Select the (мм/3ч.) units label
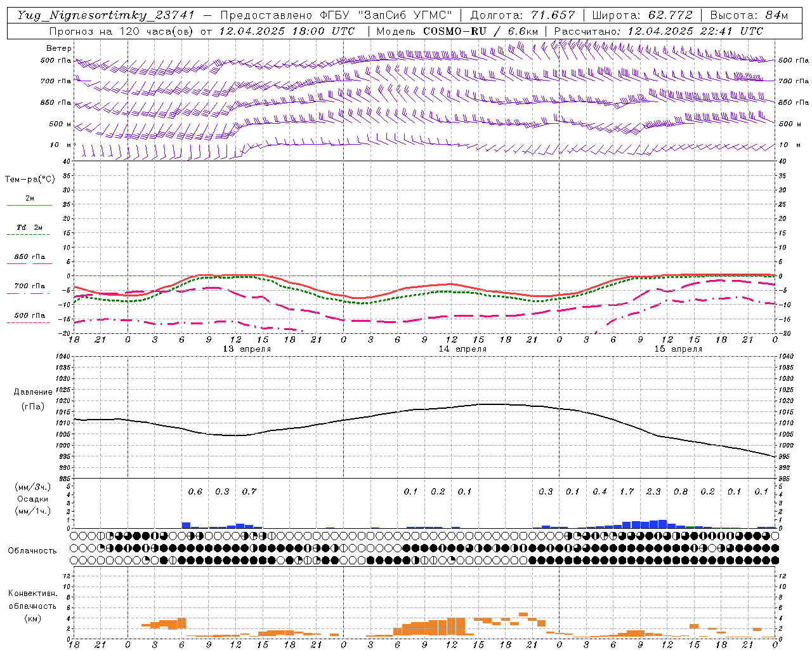Viewport: 812px width, 650px height. click(x=32, y=487)
